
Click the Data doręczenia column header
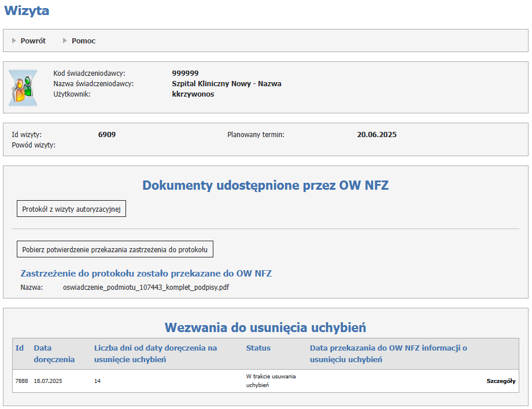(54, 353)
